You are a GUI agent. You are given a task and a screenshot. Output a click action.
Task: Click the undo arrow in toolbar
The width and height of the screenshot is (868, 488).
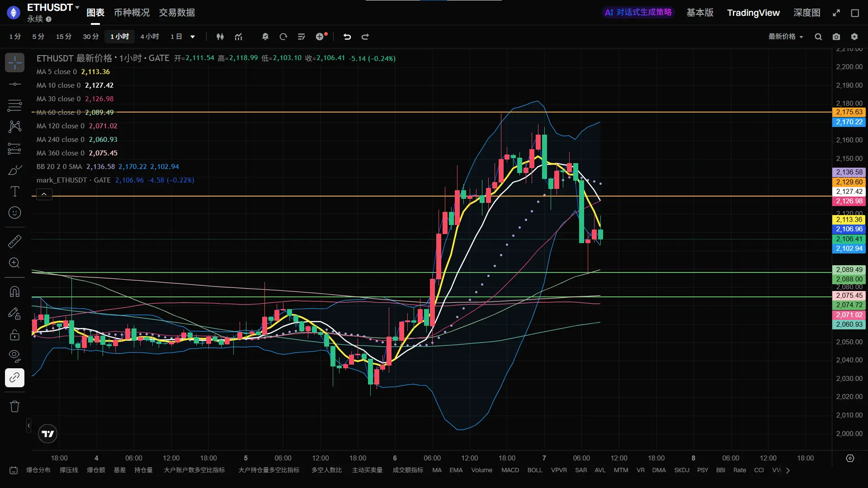(347, 37)
